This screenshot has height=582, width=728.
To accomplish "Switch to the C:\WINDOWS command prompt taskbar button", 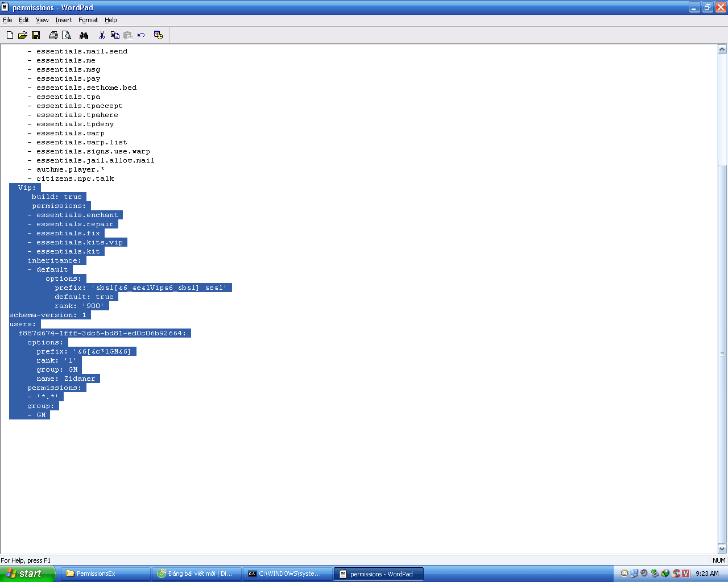I will click(x=288, y=573).
